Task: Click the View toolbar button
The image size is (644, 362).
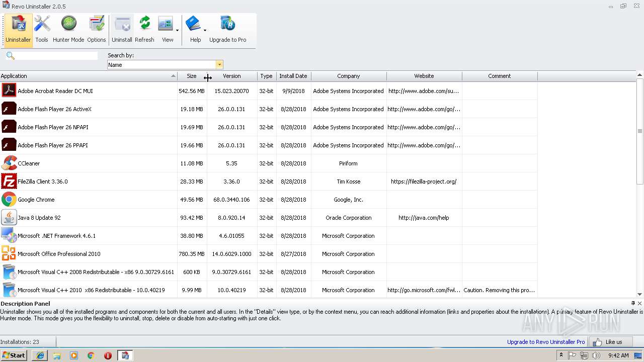Action: [167, 30]
